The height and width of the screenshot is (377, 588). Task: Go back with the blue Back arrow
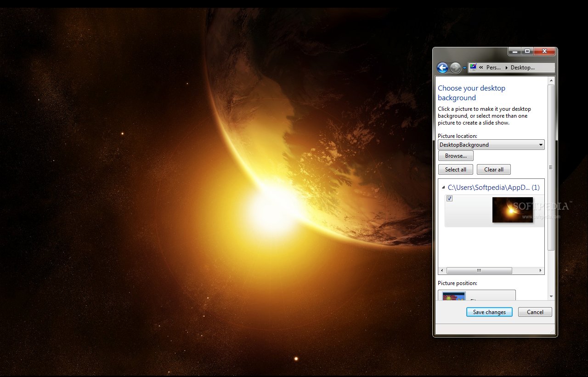click(442, 68)
